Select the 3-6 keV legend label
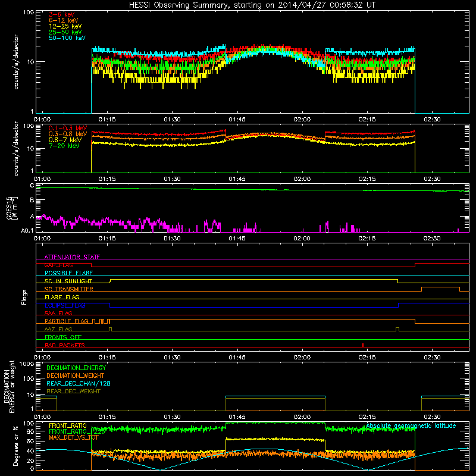 tap(61, 14)
